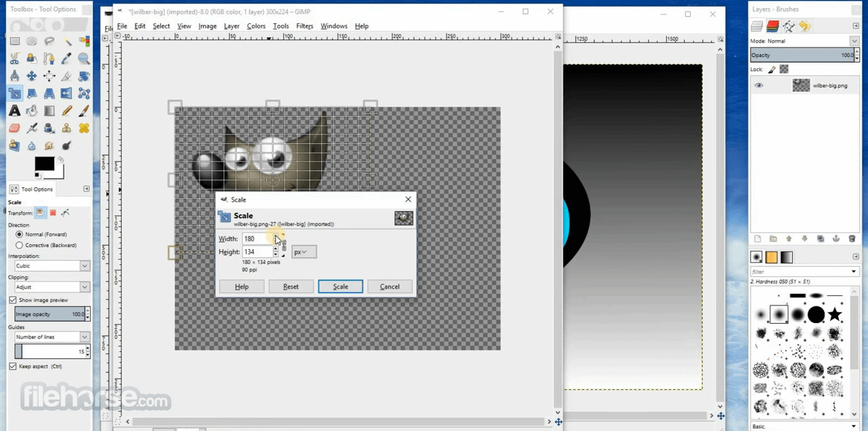Select the Flip tool
868x431 pixels.
(67, 94)
